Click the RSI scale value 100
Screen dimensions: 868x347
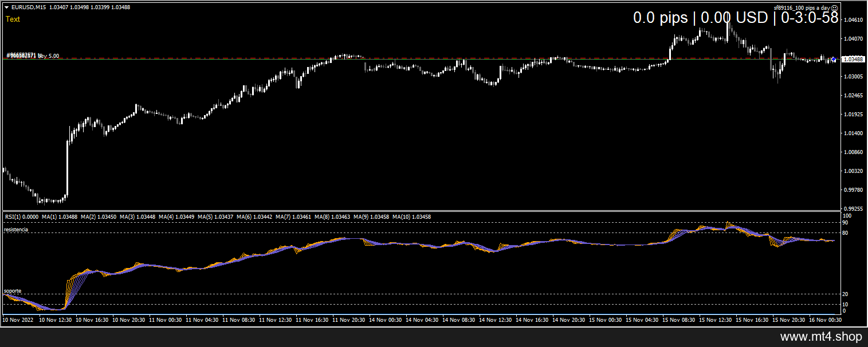pyautogui.click(x=847, y=216)
